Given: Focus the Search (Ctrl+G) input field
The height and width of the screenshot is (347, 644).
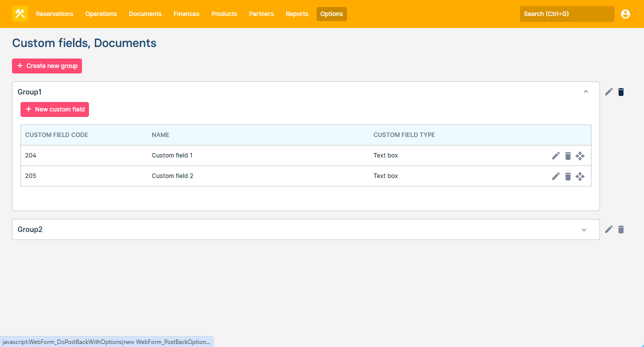Looking at the screenshot, I should click(x=566, y=14).
